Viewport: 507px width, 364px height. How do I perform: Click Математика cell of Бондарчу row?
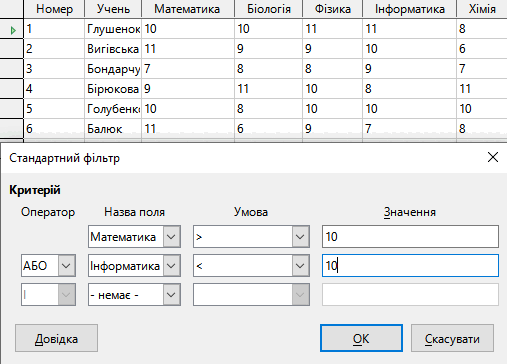click(x=188, y=69)
